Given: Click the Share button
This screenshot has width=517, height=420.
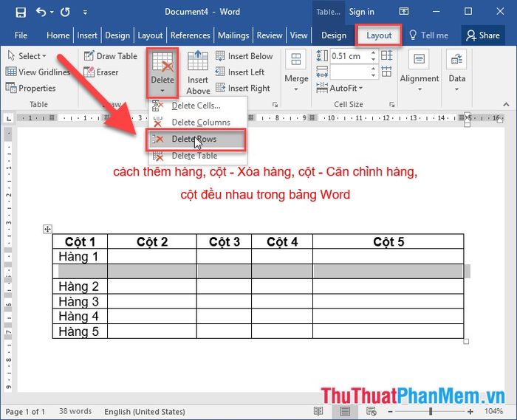Looking at the screenshot, I should (x=483, y=35).
